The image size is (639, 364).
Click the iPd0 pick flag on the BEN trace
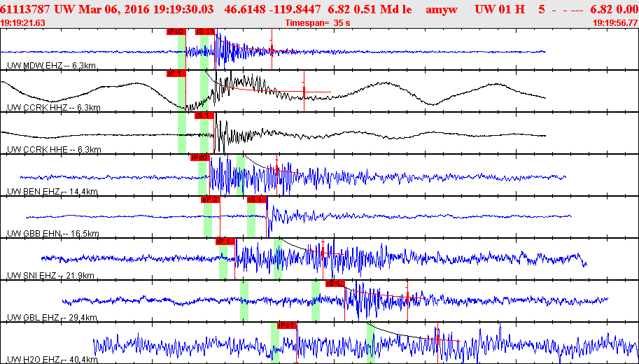200,157
